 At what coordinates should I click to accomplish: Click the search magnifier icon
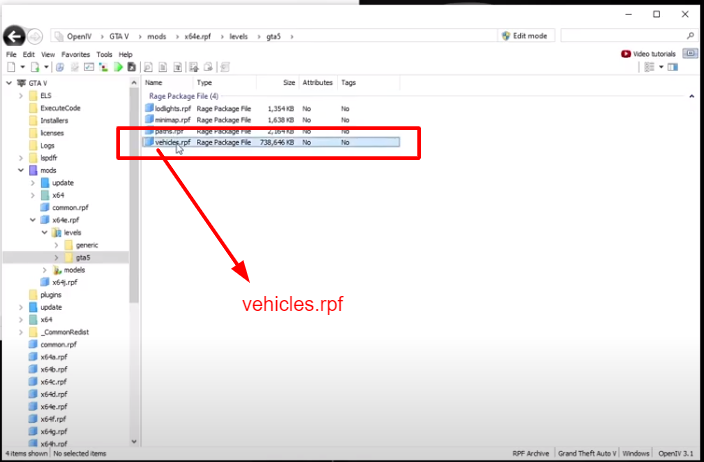pos(690,35)
